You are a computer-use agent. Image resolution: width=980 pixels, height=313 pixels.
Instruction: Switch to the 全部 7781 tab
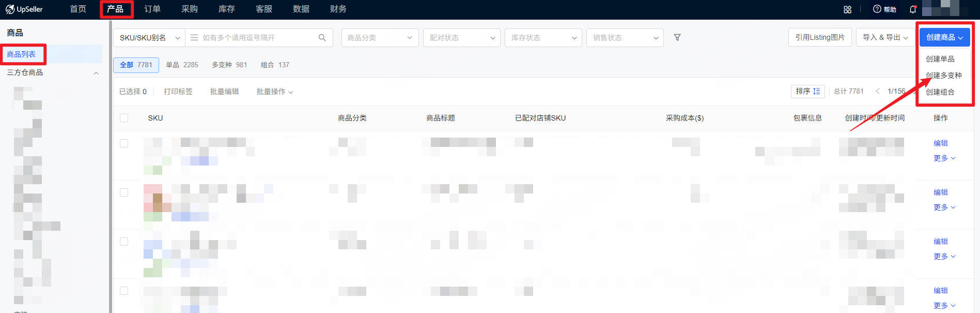coord(136,65)
